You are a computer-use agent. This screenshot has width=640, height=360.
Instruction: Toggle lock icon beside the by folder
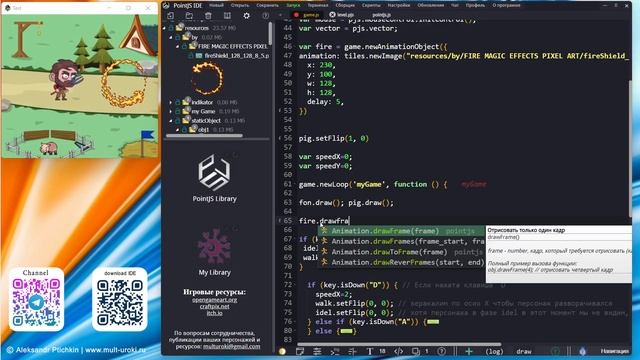(178, 38)
